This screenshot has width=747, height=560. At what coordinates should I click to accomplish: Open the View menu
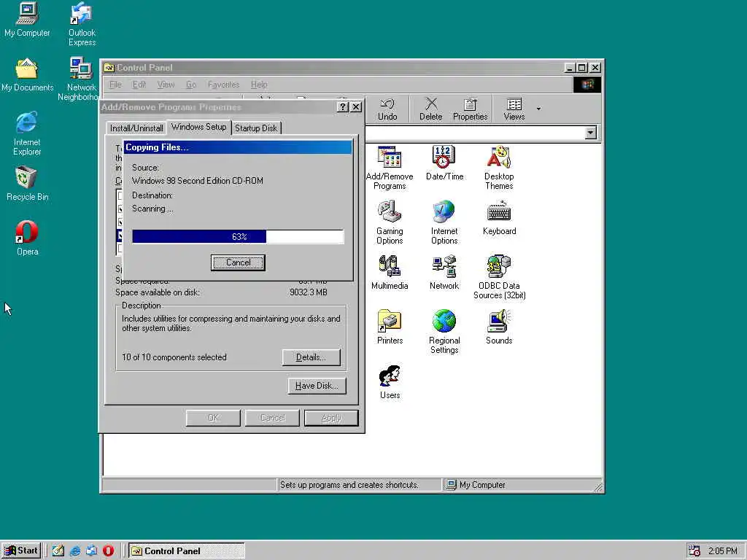point(166,85)
